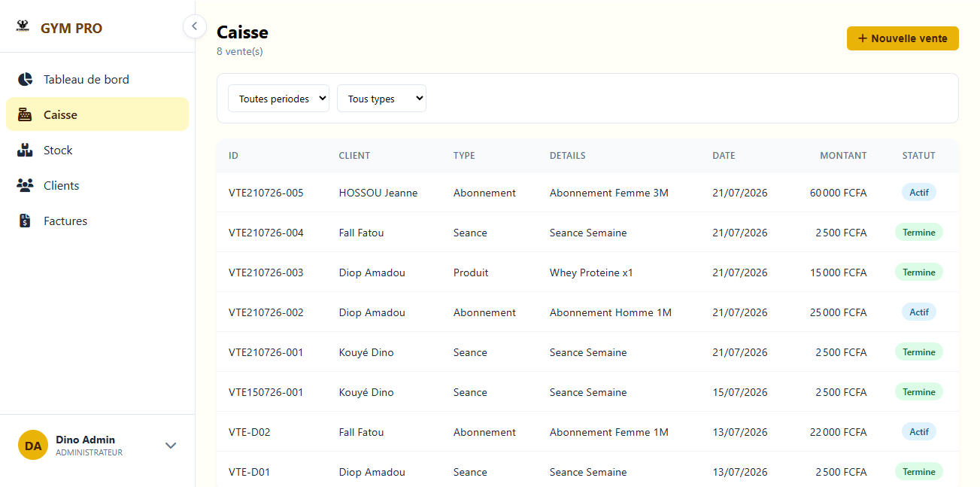Click the Clients people icon
The width and height of the screenshot is (980, 487).
25,185
